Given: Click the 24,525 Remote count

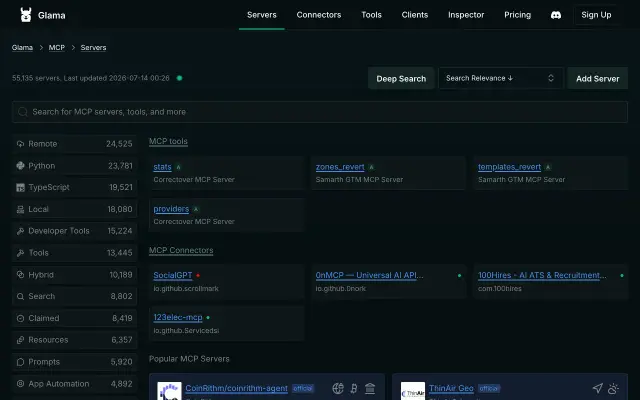Looking at the screenshot, I should [x=119, y=144].
